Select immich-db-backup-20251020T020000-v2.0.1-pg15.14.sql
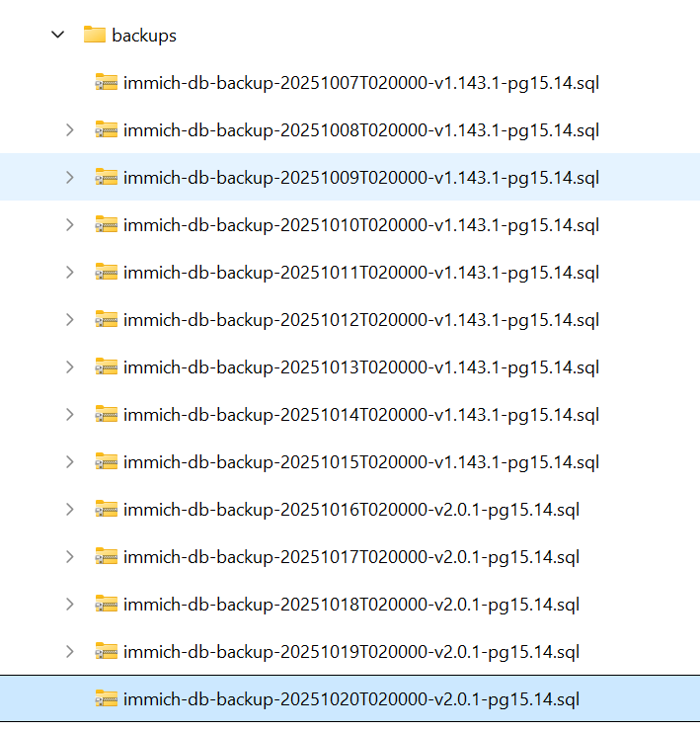The image size is (700, 732). [351, 699]
